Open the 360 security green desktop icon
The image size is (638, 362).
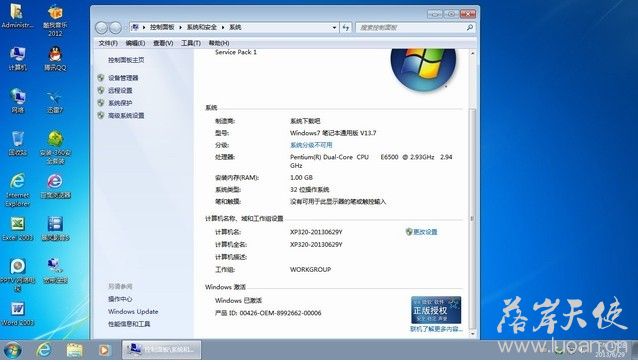tap(55, 147)
